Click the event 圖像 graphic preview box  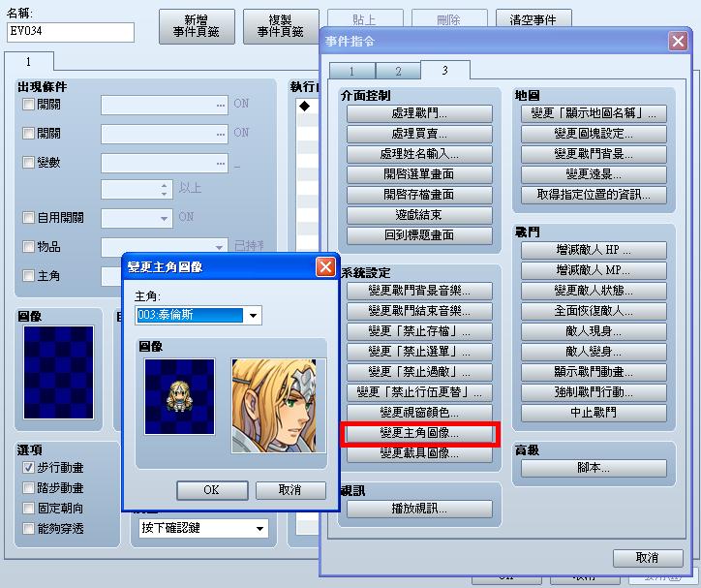tap(58, 373)
